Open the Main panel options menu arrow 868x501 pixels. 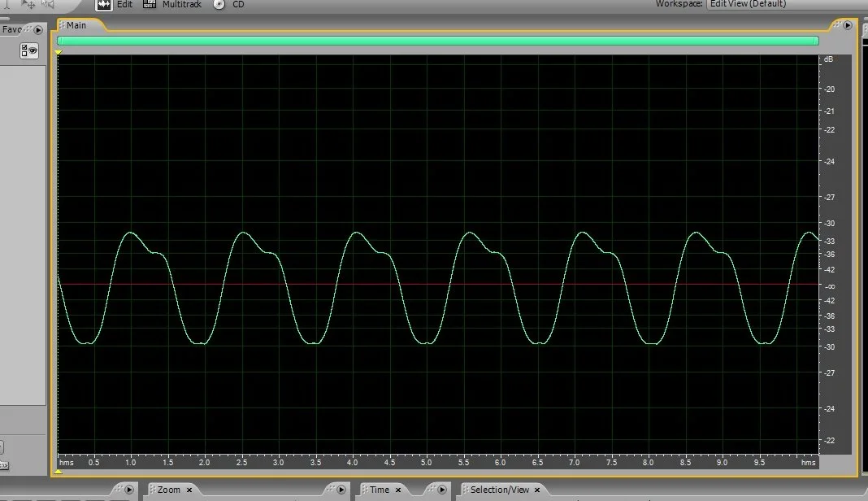(848, 25)
